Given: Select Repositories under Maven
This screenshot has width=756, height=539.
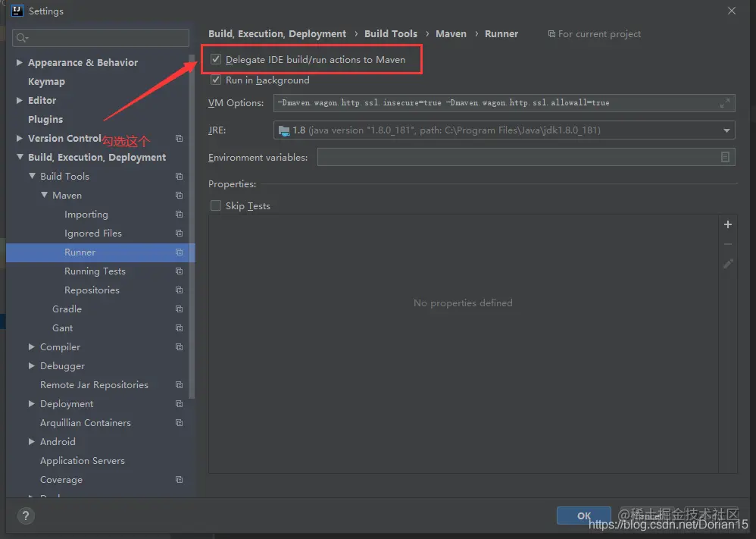Looking at the screenshot, I should [x=92, y=290].
